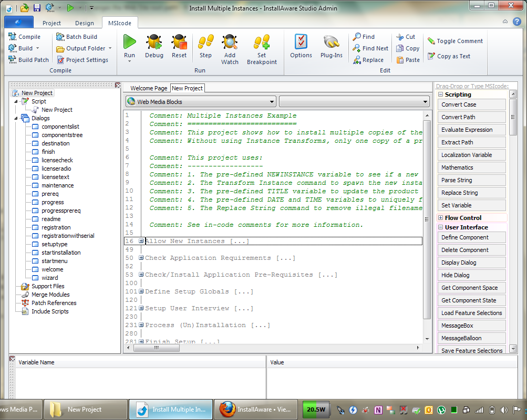This screenshot has height=420, width=527.
Task: Expand the Flow Control category
Action: pos(440,217)
